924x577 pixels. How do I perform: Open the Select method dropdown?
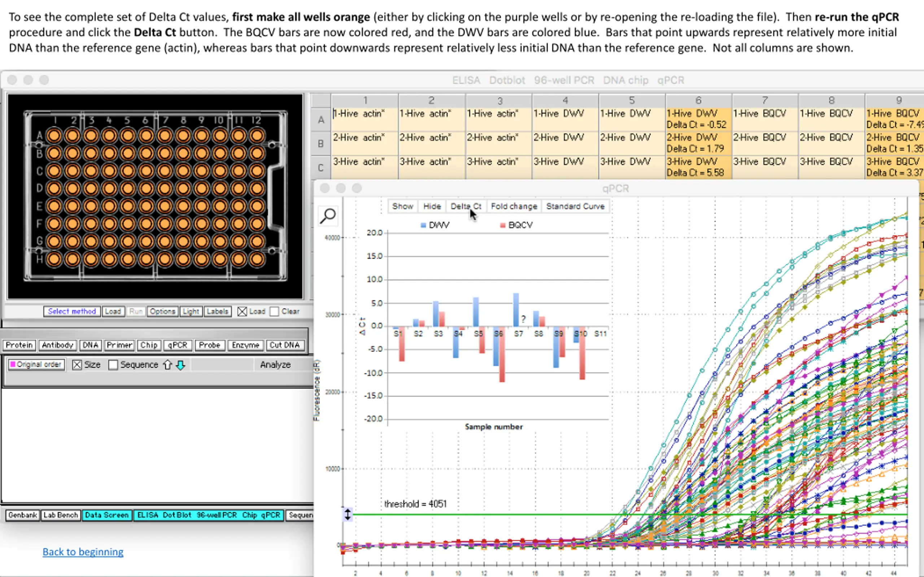pos(72,311)
